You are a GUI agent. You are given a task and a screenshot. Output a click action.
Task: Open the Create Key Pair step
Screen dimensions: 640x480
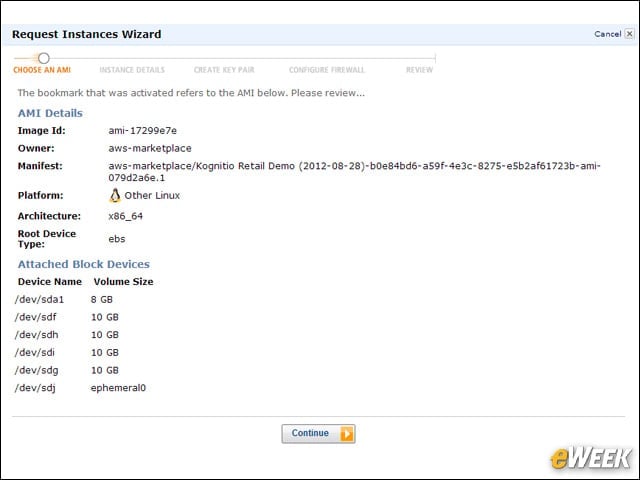[224, 70]
